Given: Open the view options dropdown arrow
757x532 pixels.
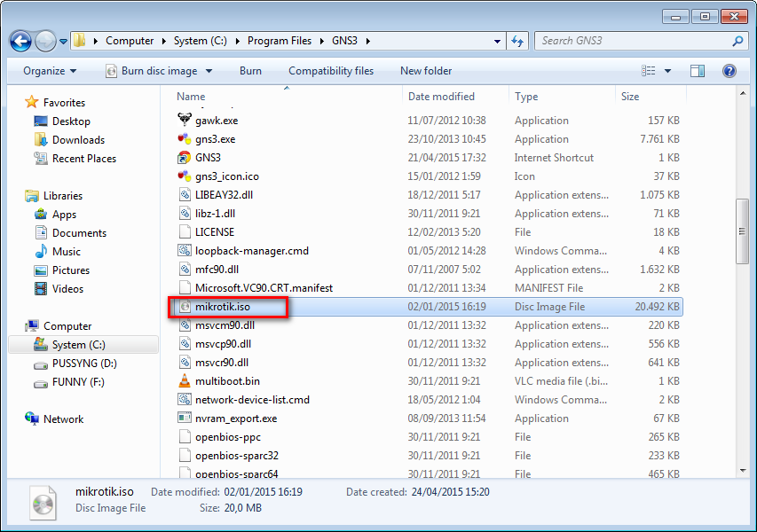Looking at the screenshot, I should pos(667,71).
